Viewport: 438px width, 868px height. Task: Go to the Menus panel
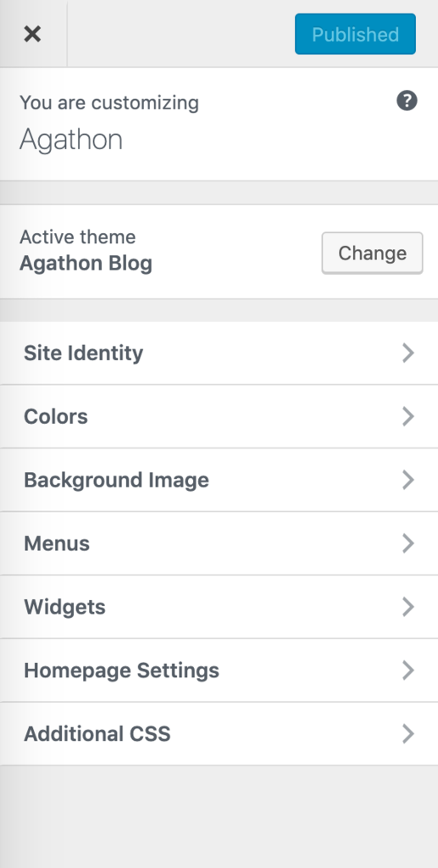[x=219, y=543]
